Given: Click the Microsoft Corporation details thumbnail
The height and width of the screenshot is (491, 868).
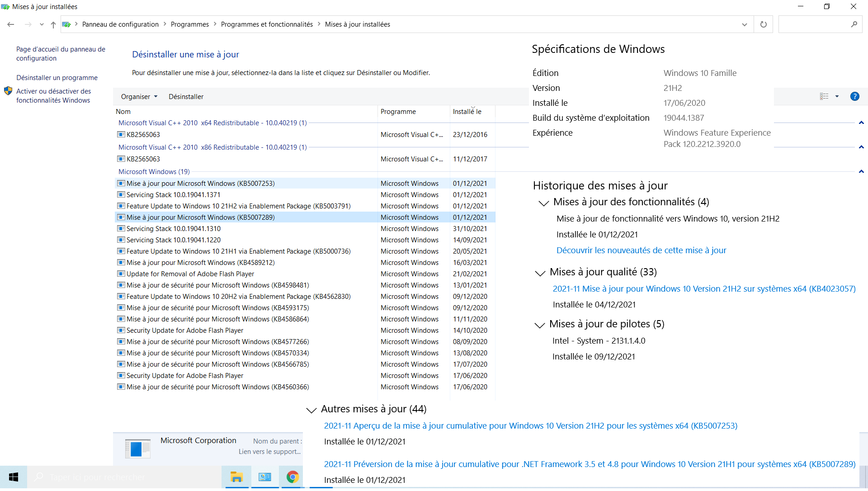Looking at the screenshot, I should click(x=137, y=449).
